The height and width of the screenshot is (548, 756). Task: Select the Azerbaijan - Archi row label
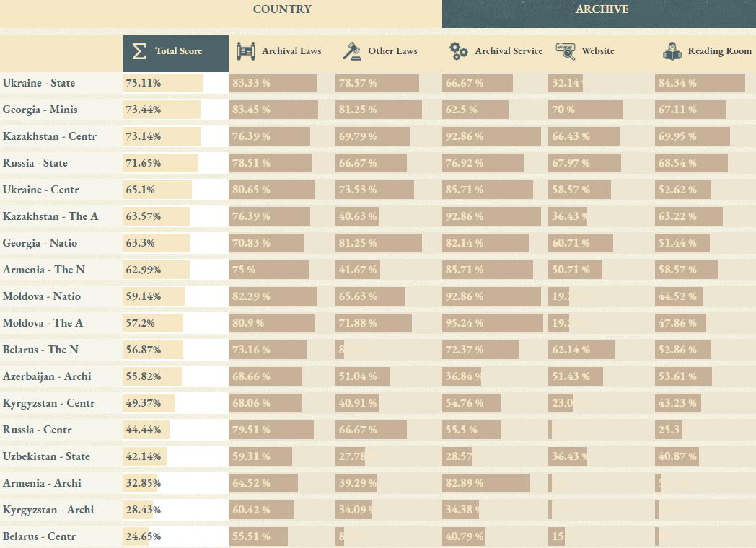point(47,376)
